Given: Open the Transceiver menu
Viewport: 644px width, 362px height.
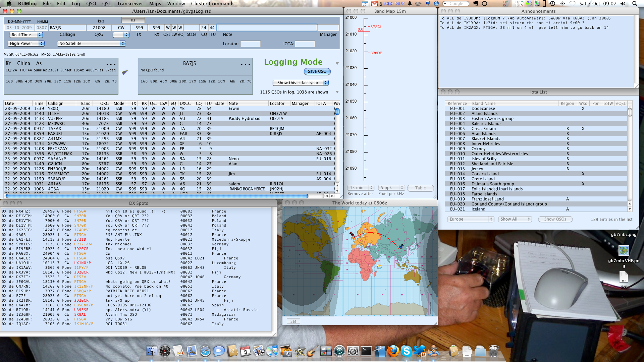Looking at the screenshot, I should (130, 4).
